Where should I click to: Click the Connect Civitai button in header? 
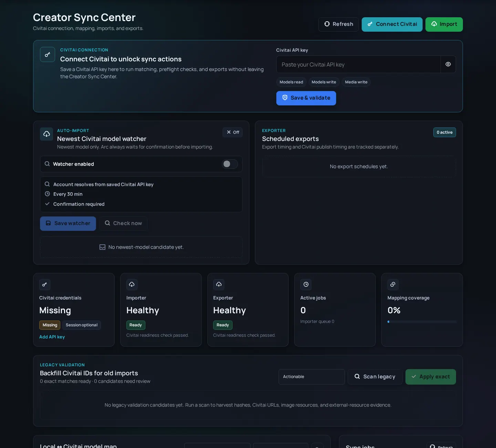(392, 24)
